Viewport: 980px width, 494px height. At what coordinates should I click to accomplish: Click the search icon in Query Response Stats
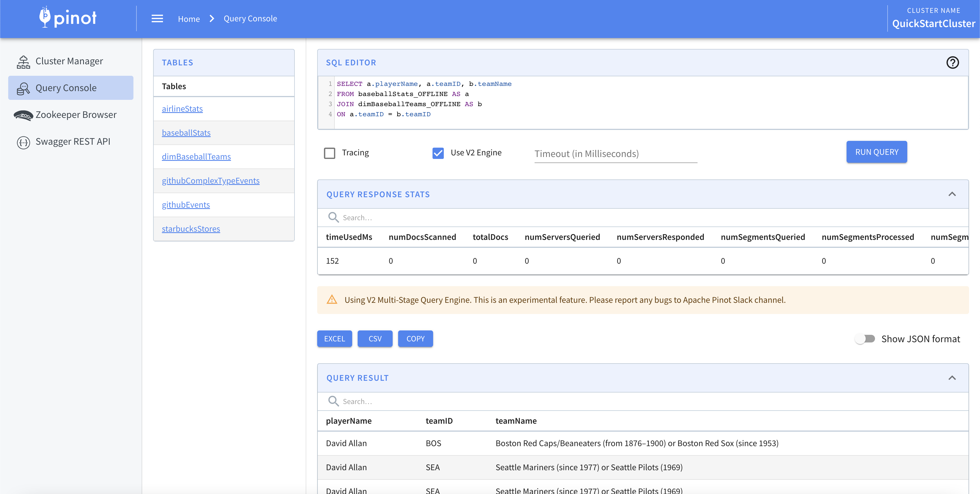click(x=333, y=217)
